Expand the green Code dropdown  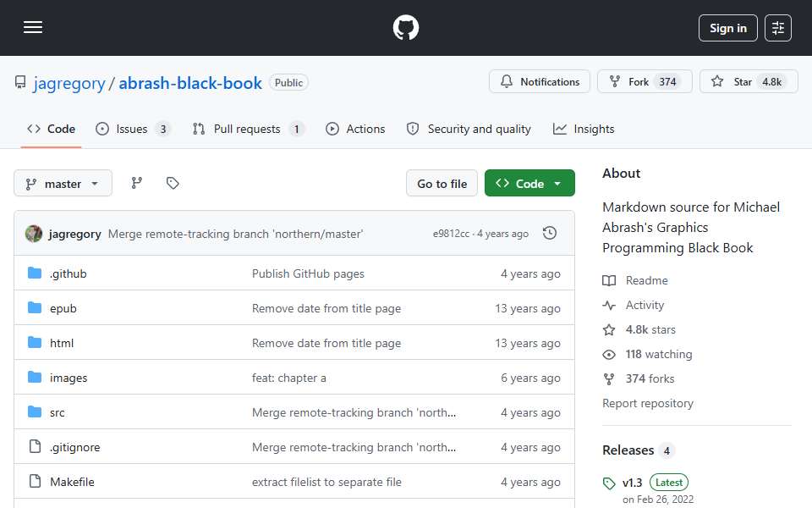pyautogui.click(x=529, y=184)
